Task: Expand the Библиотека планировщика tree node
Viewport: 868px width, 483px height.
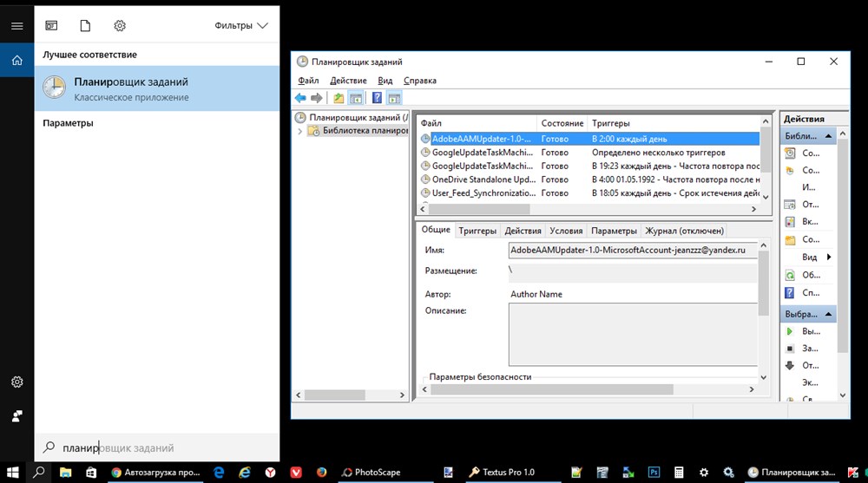Action: click(x=300, y=131)
